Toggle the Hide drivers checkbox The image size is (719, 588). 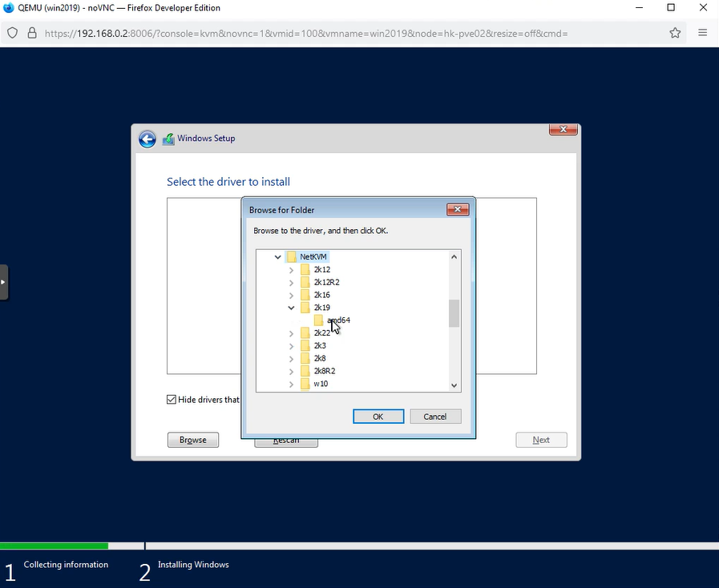click(x=172, y=399)
